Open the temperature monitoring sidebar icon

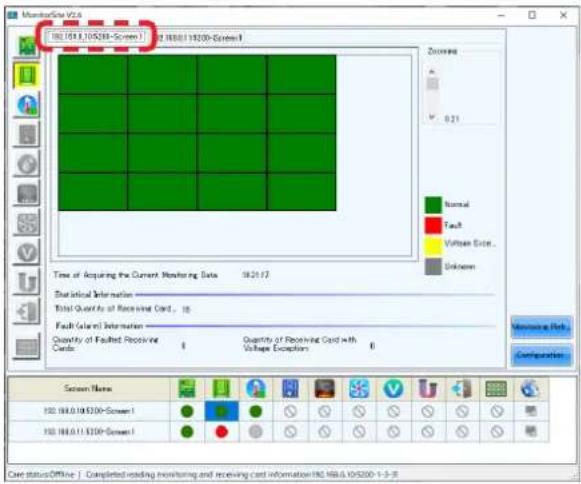(x=27, y=105)
